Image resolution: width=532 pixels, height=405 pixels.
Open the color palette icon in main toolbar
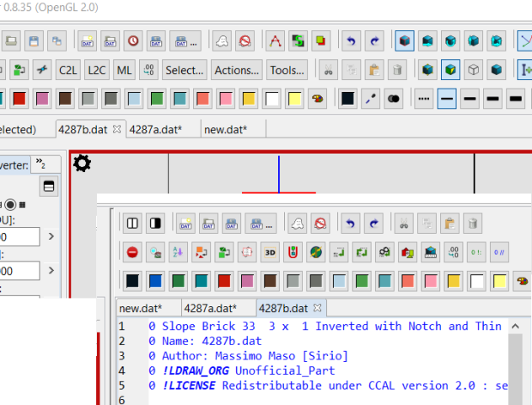coord(317,99)
